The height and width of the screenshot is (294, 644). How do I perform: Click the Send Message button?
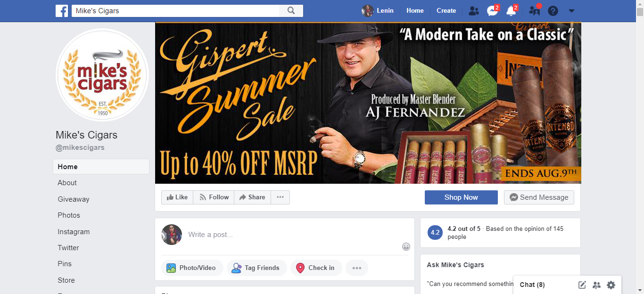coord(539,197)
